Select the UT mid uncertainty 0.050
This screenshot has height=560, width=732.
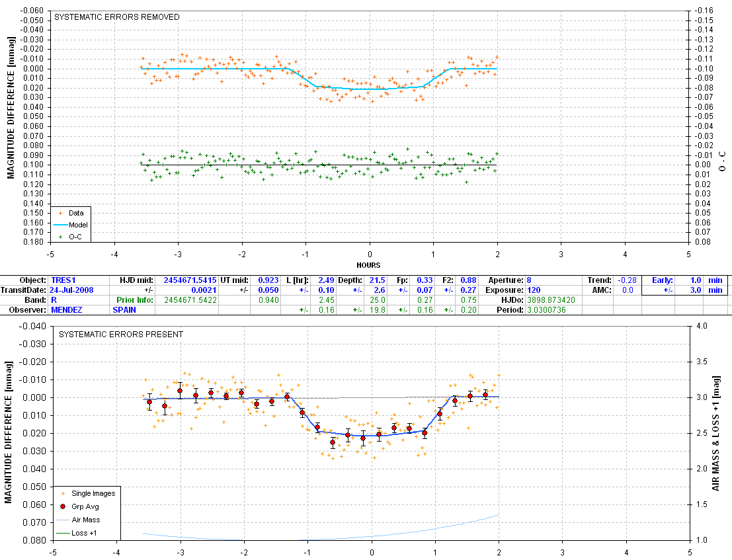point(268,290)
